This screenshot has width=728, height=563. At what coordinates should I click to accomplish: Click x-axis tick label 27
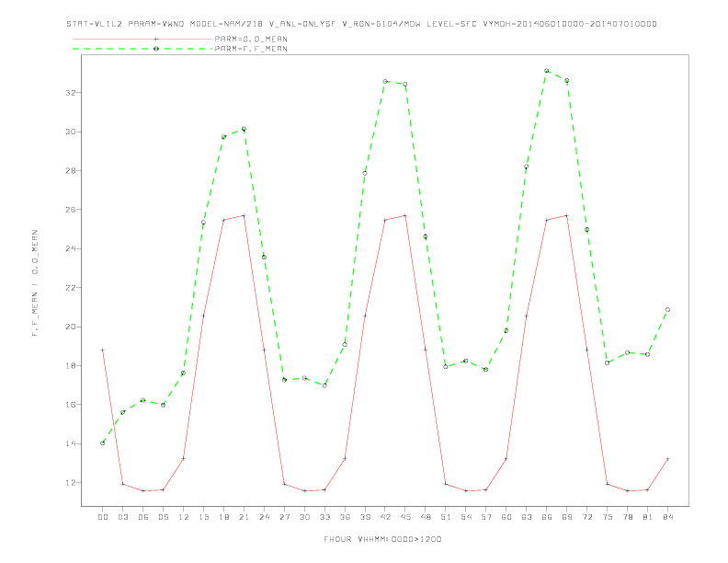284,517
